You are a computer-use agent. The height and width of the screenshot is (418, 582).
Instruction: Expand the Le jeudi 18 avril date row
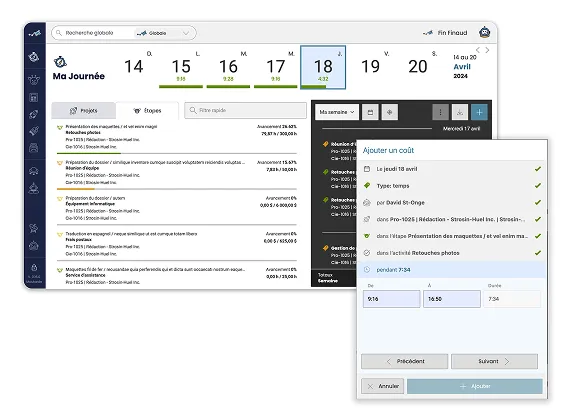[451, 169]
